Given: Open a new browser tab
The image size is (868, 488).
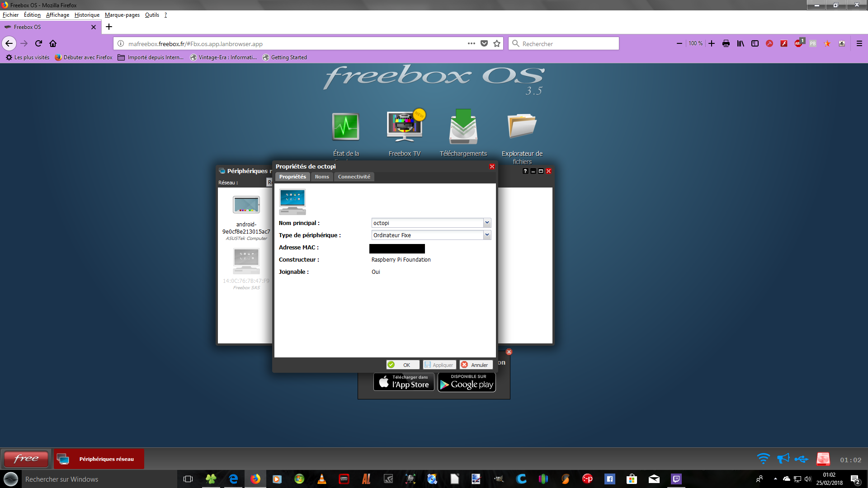Looking at the screenshot, I should (109, 27).
